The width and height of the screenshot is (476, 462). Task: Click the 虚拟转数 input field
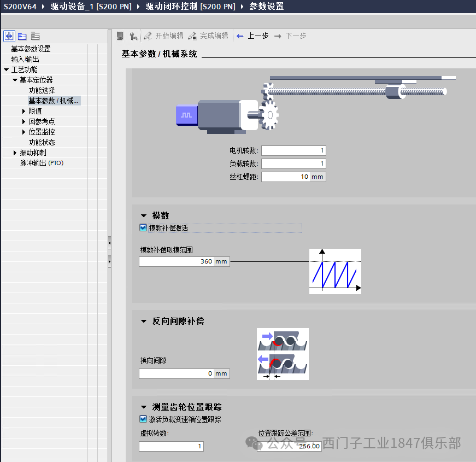(x=171, y=446)
